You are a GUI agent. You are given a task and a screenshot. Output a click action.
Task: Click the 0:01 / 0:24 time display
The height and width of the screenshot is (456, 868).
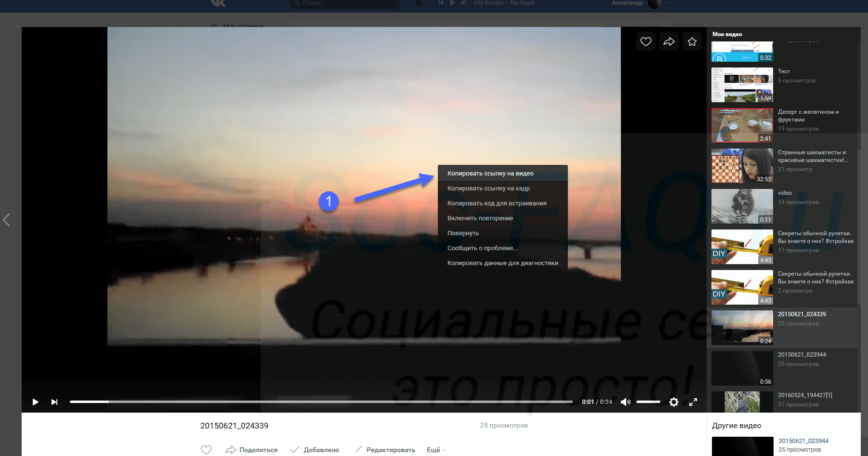pyautogui.click(x=597, y=402)
